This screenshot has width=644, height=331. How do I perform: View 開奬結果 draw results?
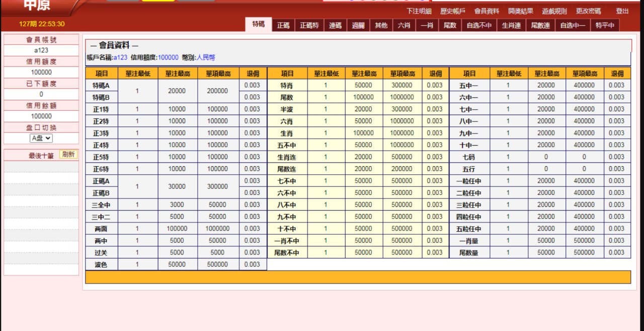[x=521, y=11]
